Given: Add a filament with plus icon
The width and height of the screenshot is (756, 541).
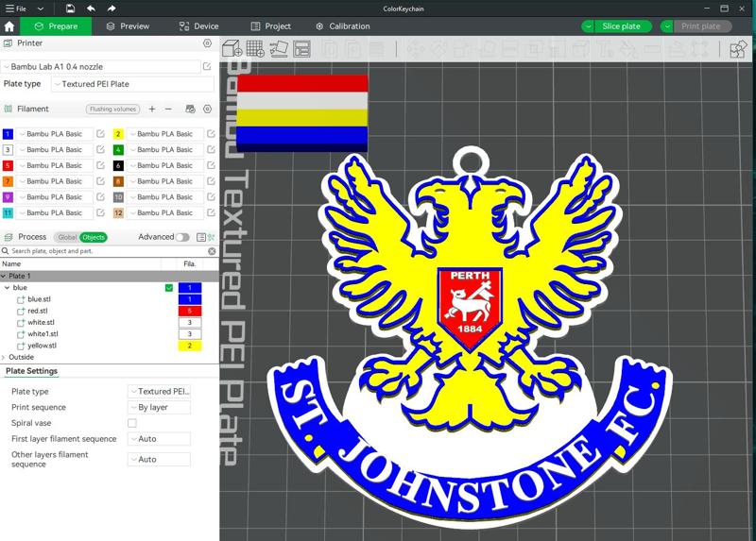Looking at the screenshot, I should [152, 110].
